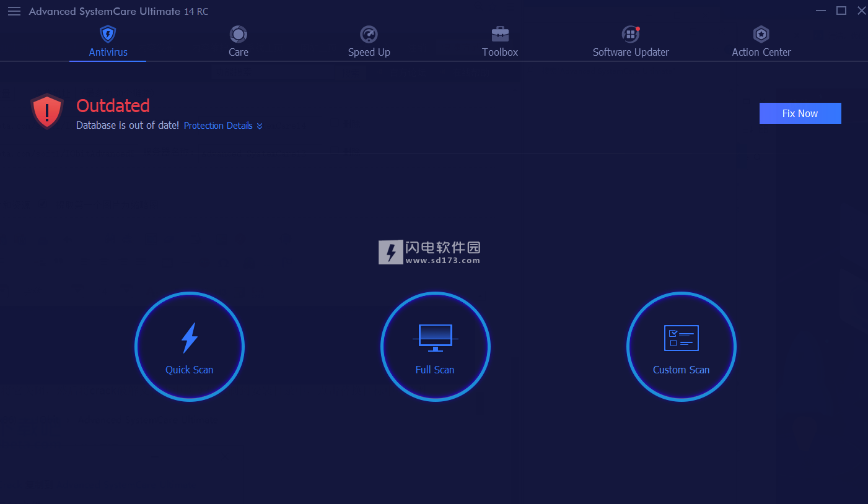Click the red Outdated warning shield
868x504 pixels.
point(47,111)
